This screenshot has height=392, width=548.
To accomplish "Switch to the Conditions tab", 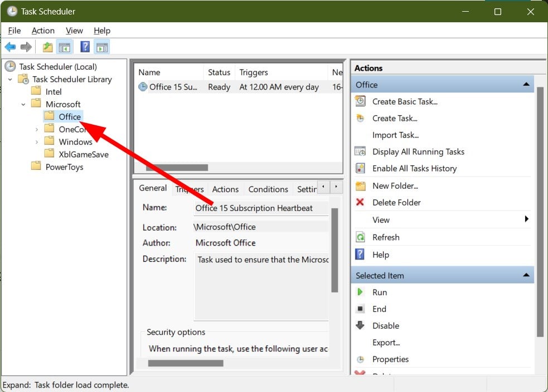I will (268, 189).
